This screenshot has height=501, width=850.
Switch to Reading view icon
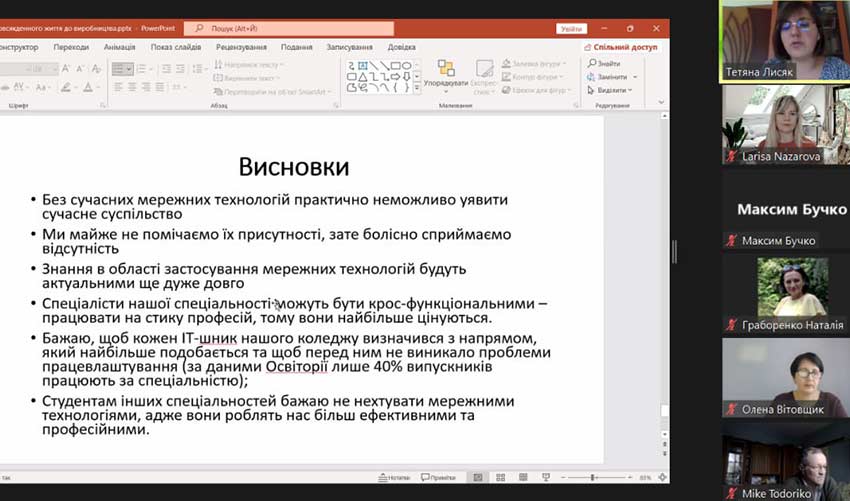coord(524,477)
